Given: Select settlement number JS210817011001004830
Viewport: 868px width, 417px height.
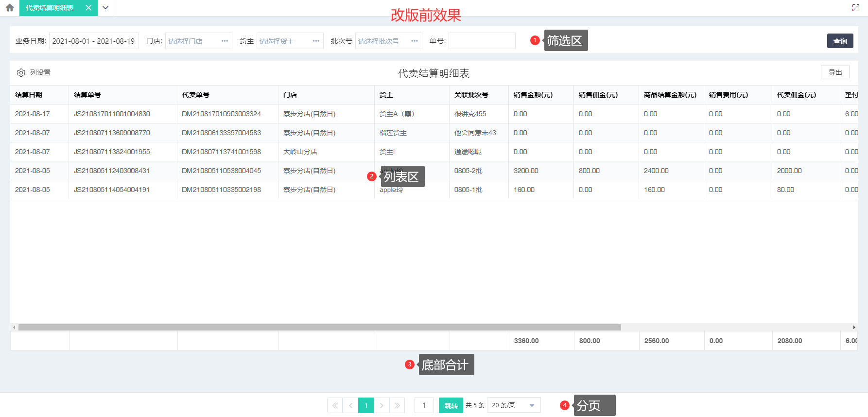Looking at the screenshot, I should click(x=112, y=114).
